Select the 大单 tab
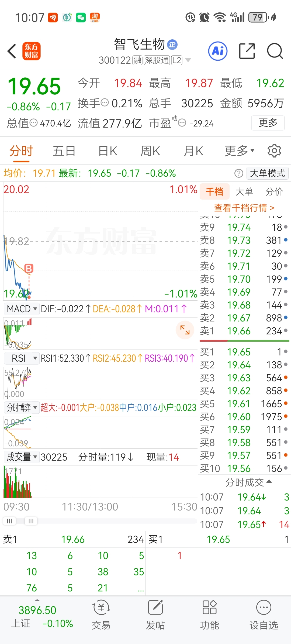291x644 pixels. pos(244,191)
